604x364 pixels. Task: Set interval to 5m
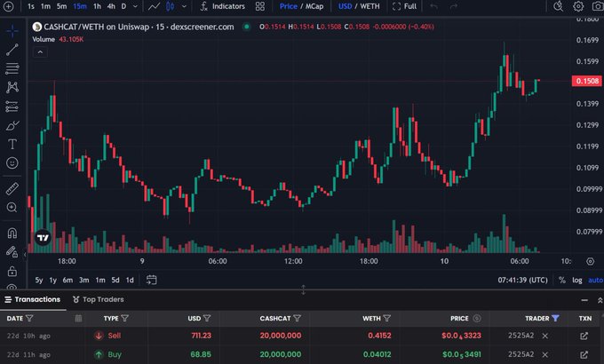61,6
